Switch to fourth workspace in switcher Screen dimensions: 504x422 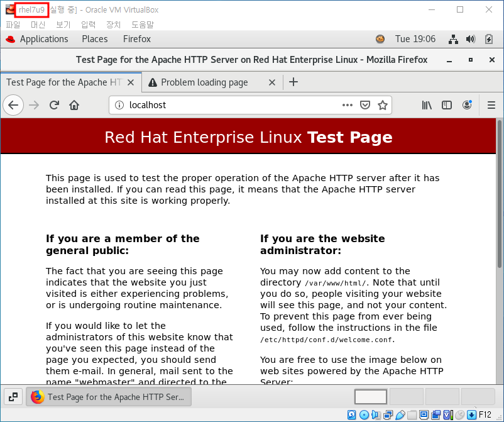478,397
